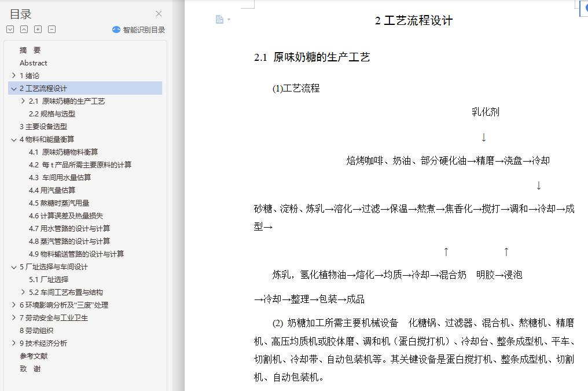This screenshot has width=588, height=391.
Task: Select 4.3 车间用水量估算
Action: [x=60, y=178]
